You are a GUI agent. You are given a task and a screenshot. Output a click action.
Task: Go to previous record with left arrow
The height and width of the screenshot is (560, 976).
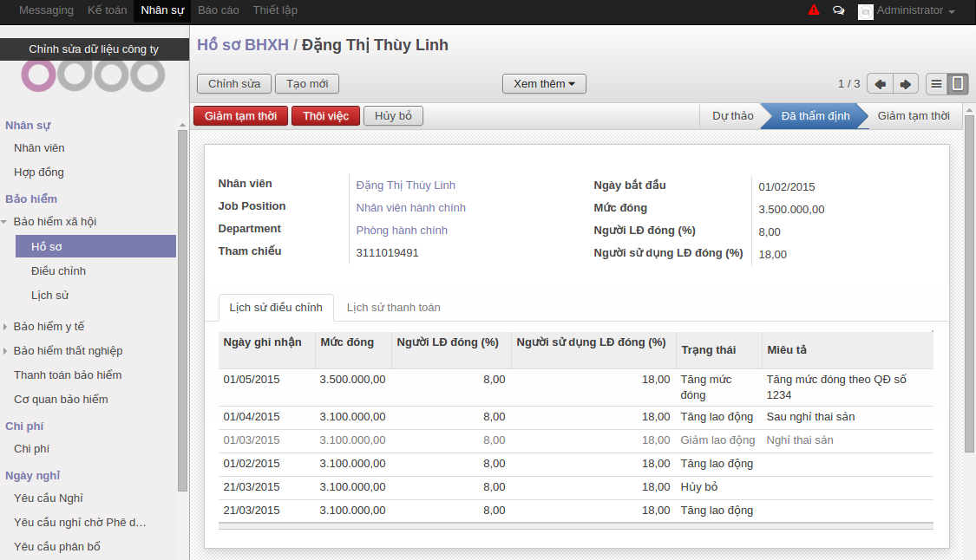[880, 84]
